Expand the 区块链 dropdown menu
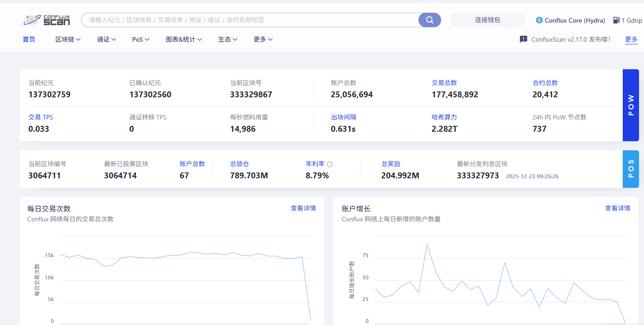The width and height of the screenshot is (644, 325). coord(68,39)
